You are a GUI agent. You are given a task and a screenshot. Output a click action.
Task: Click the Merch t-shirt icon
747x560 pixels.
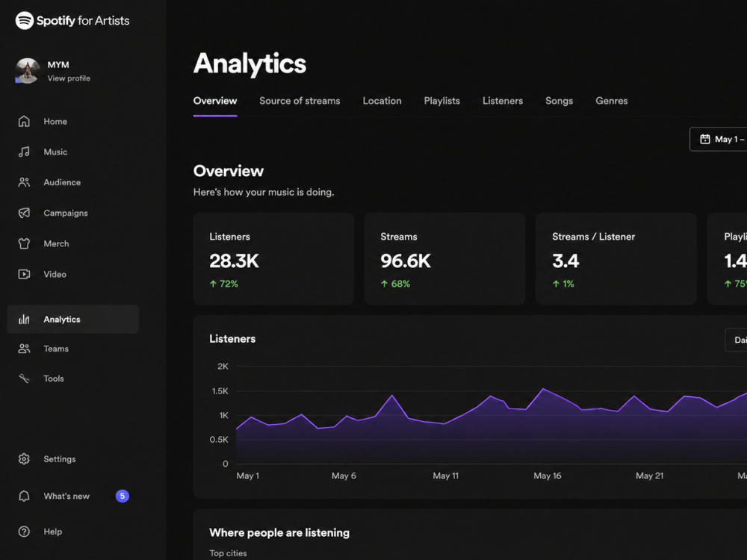(x=24, y=244)
